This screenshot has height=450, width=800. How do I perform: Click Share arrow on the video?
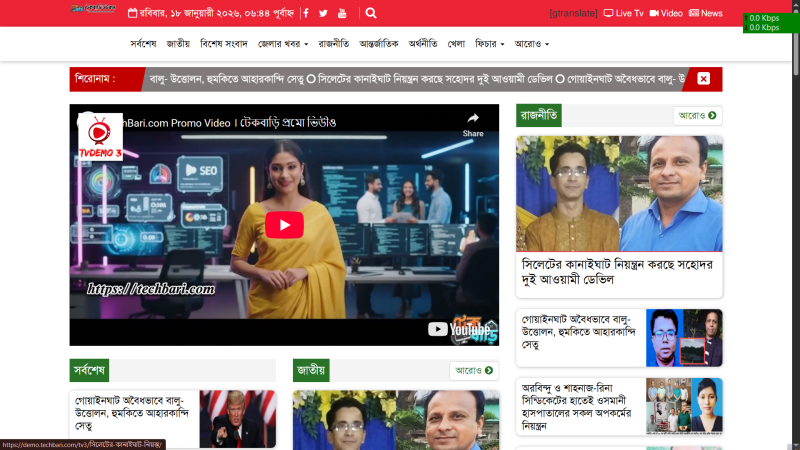[x=473, y=124]
